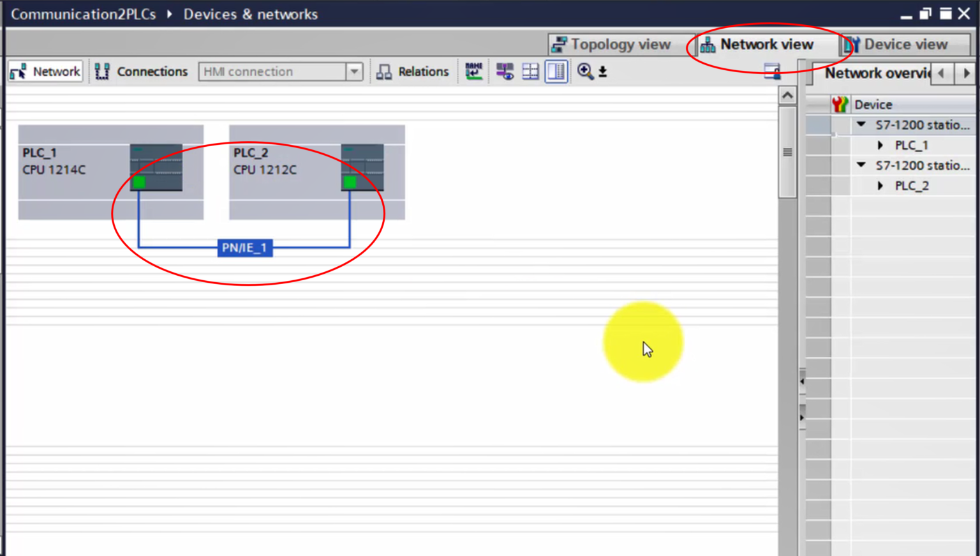Screen dimensions: 980x556
Task: Click the show interconnected stations icon
Action: (x=504, y=71)
